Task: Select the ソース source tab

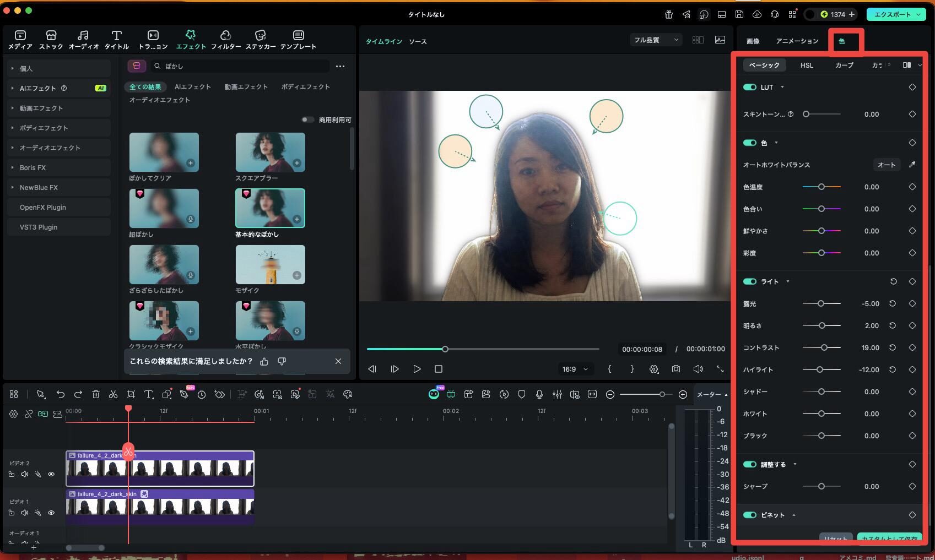Action: point(418,41)
